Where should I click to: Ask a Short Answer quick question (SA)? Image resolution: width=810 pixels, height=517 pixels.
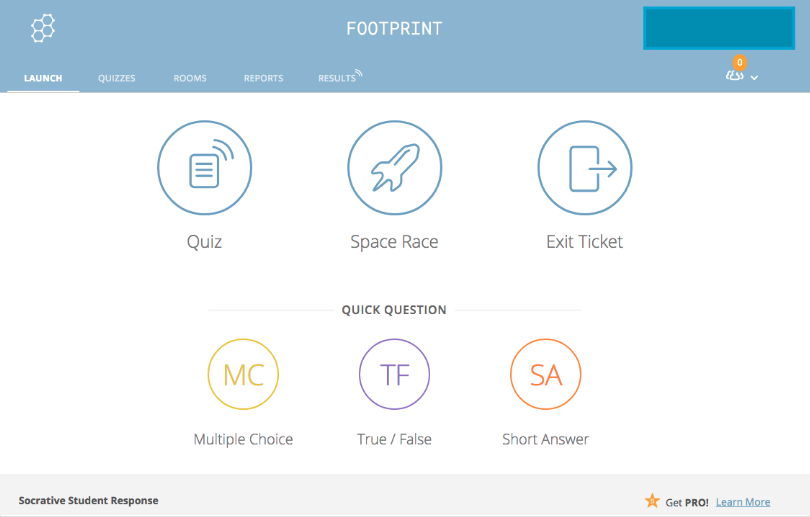(545, 375)
